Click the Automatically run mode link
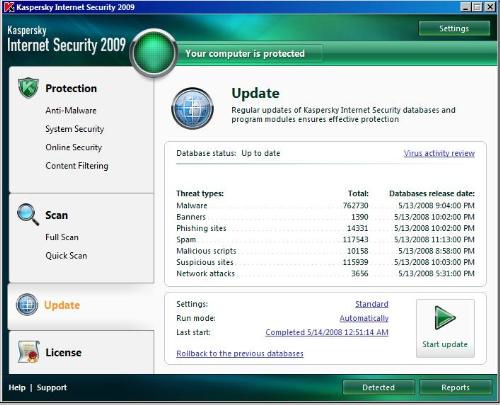This screenshot has width=500, height=405. tap(364, 318)
